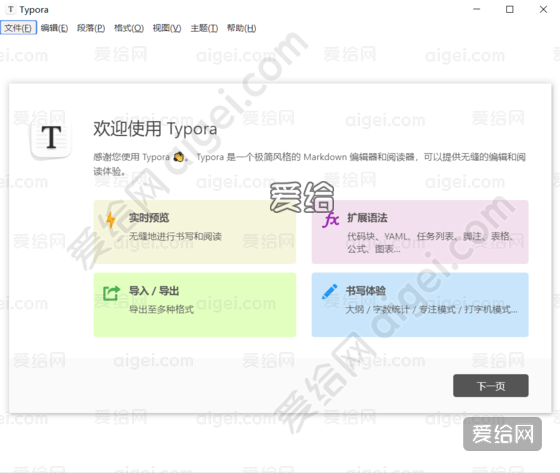Open the 帮助(H) menu

[x=241, y=28]
